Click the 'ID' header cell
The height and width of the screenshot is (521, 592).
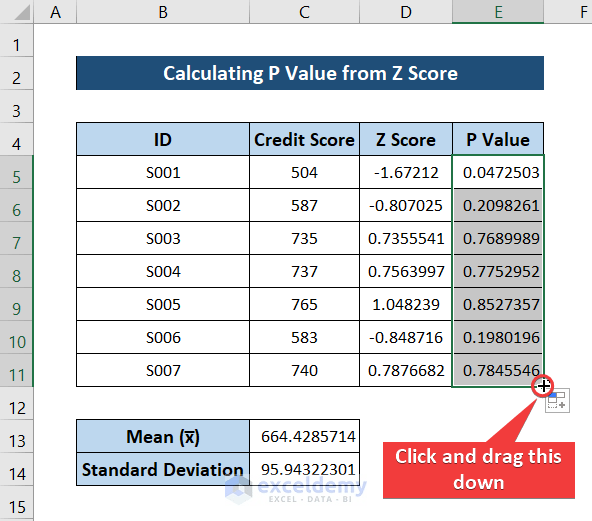click(163, 139)
